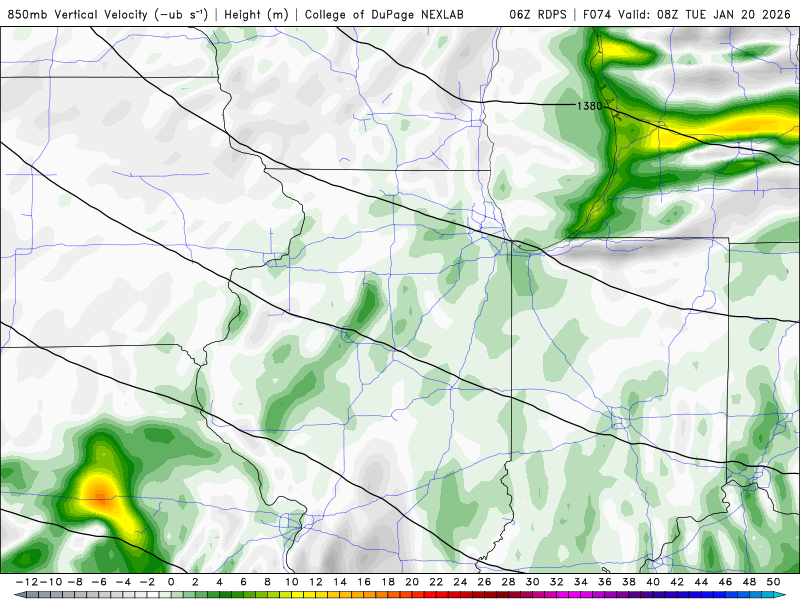The height and width of the screenshot is (600, 800).
Task: Click the "38" color scale value
Action: click(629, 582)
